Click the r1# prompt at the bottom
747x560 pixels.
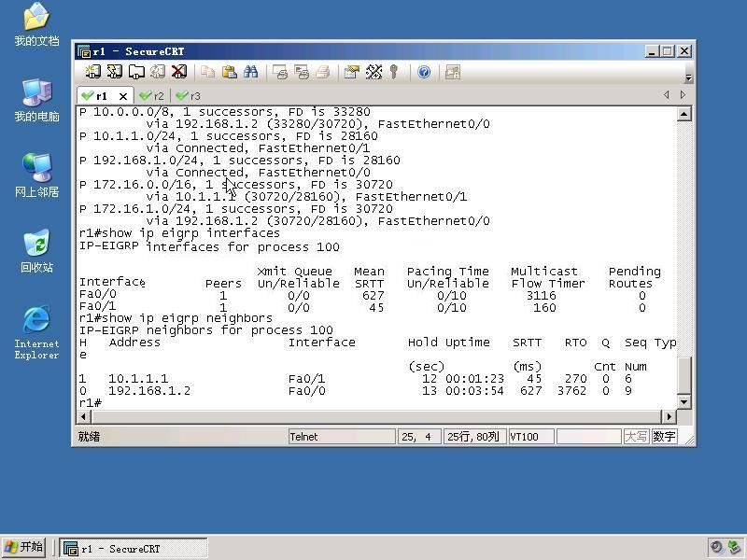(91, 403)
